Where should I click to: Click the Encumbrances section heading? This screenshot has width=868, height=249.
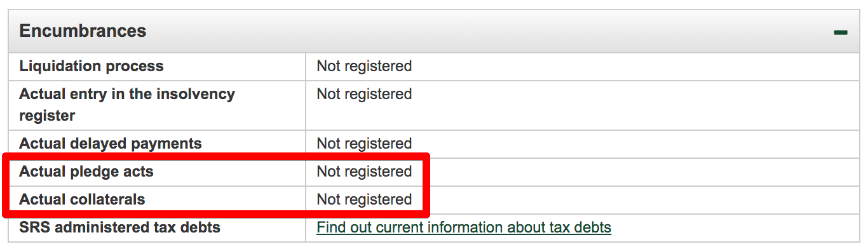tap(83, 31)
